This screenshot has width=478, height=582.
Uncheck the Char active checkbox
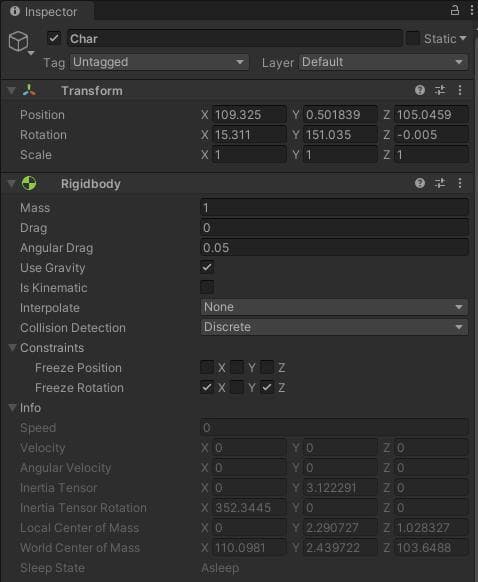pyautogui.click(x=54, y=38)
